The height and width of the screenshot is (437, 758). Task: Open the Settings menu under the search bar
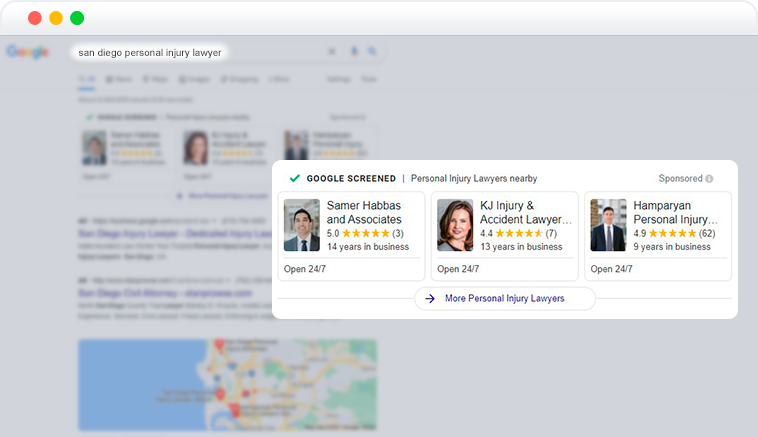tap(338, 78)
